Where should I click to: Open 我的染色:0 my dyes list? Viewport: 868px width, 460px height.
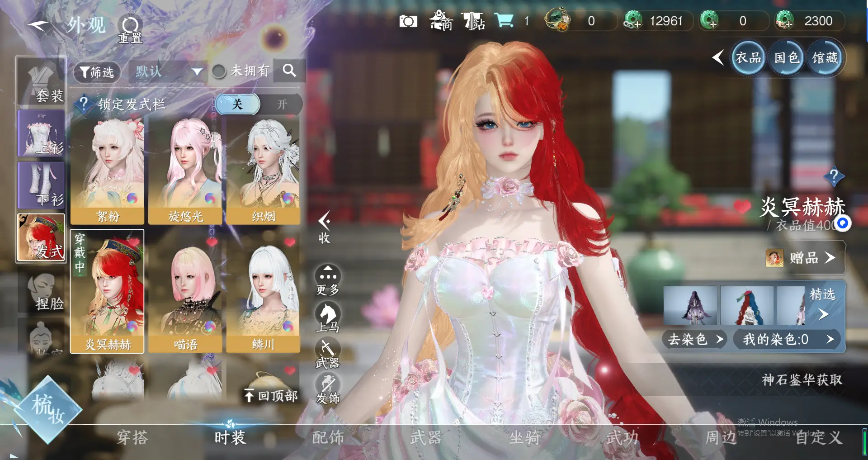pos(788,339)
